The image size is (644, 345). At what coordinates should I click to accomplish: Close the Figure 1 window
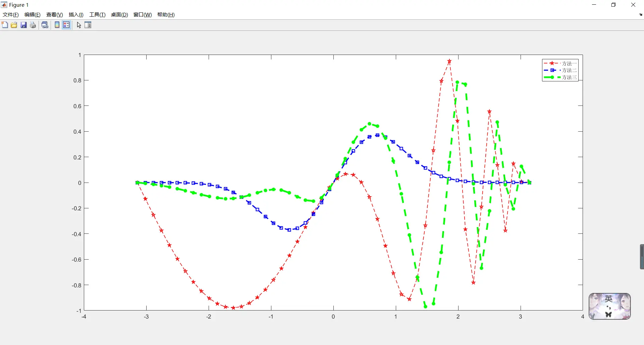[633, 5]
